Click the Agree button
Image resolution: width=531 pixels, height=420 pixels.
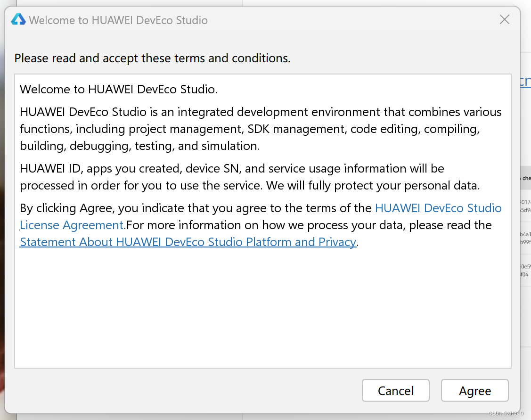pyautogui.click(x=474, y=390)
